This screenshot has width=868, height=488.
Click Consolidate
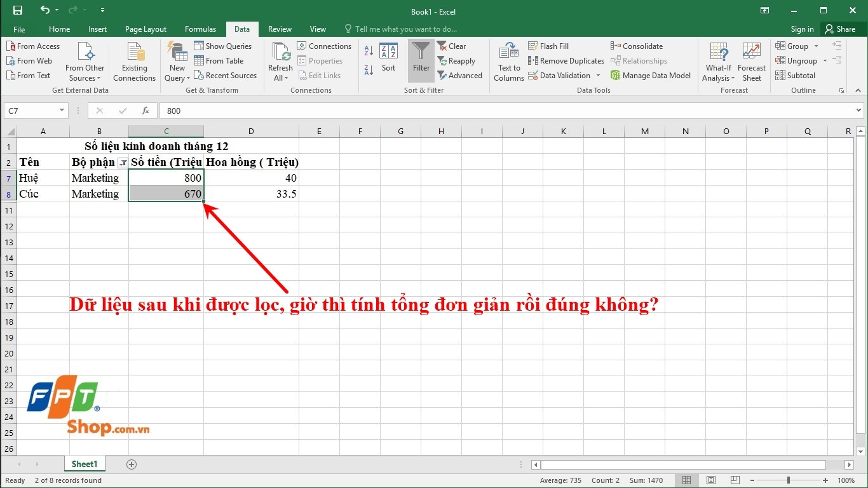tap(637, 46)
